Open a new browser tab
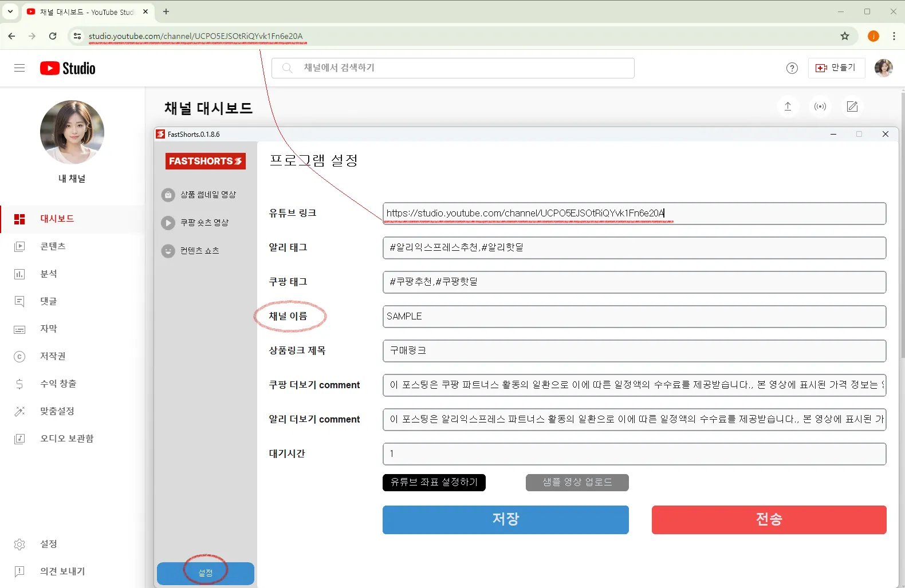905x588 pixels. (x=166, y=11)
